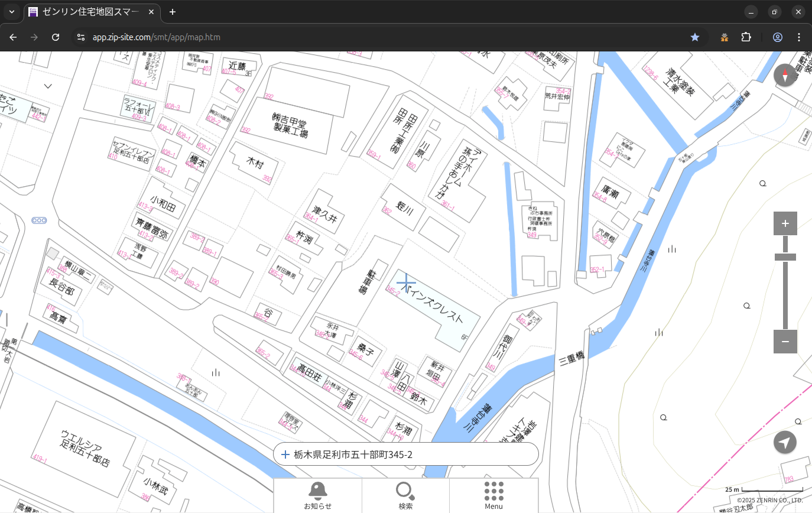Zoom out with the minus button
Screen dimensions: 812x513
click(785, 342)
